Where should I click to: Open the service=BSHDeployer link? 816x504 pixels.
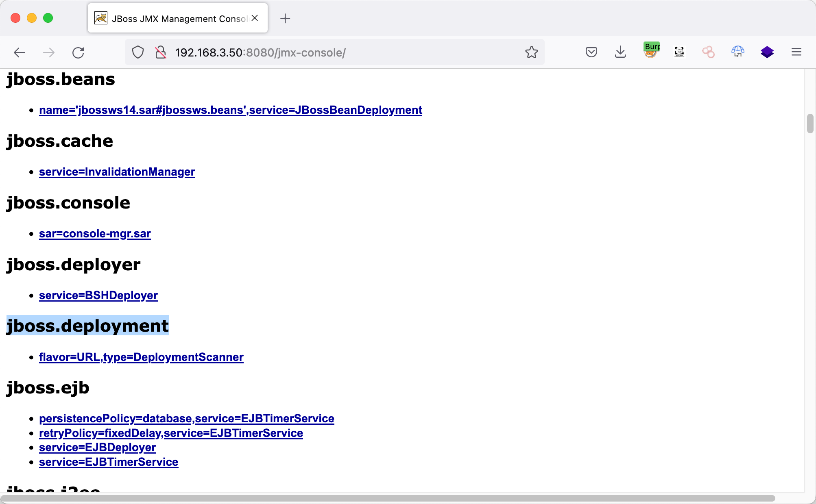[x=98, y=295]
